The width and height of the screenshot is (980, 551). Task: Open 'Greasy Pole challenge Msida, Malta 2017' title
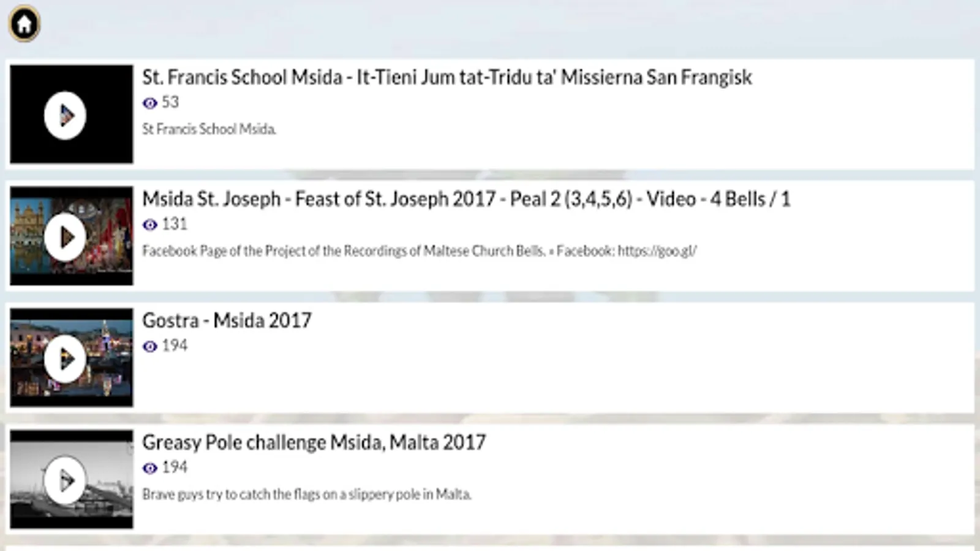click(x=314, y=442)
